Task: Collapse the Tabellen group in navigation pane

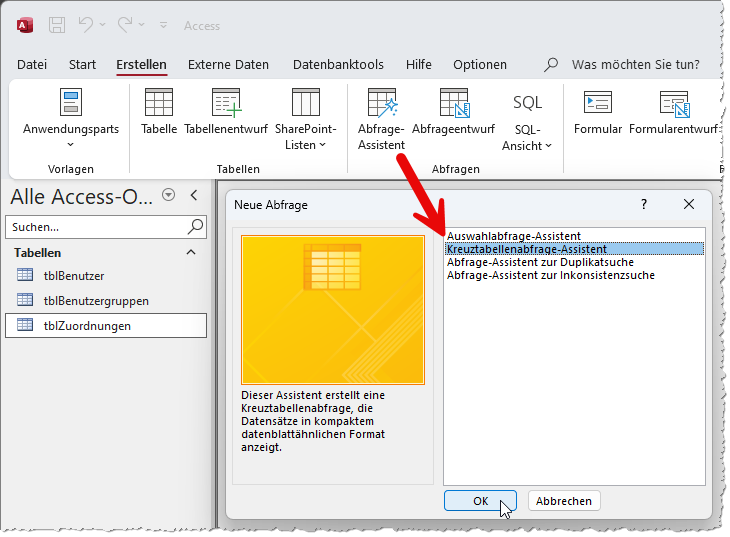Action: click(x=191, y=253)
